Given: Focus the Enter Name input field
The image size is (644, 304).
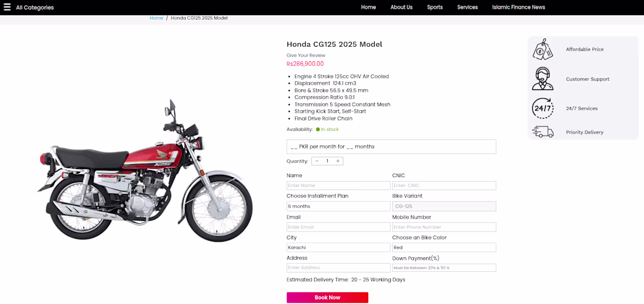Looking at the screenshot, I should point(338,186).
